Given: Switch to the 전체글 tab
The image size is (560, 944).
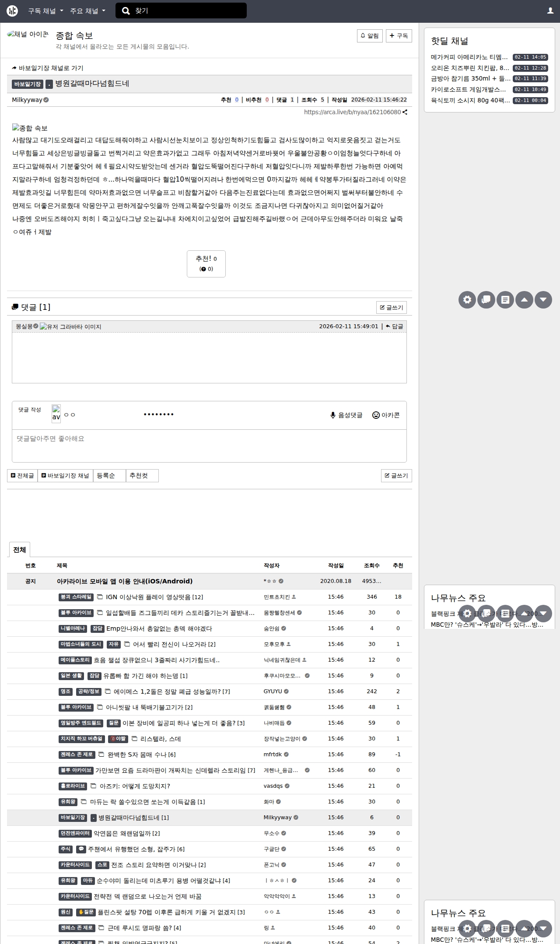Looking at the screenshot, I should pos(22,476).
